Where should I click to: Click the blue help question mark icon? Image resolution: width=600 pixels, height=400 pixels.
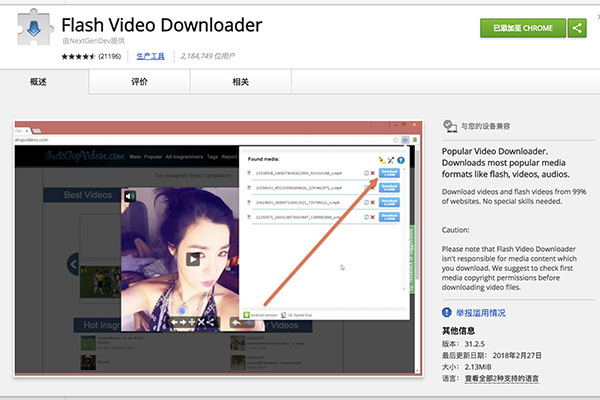point(401,159)
